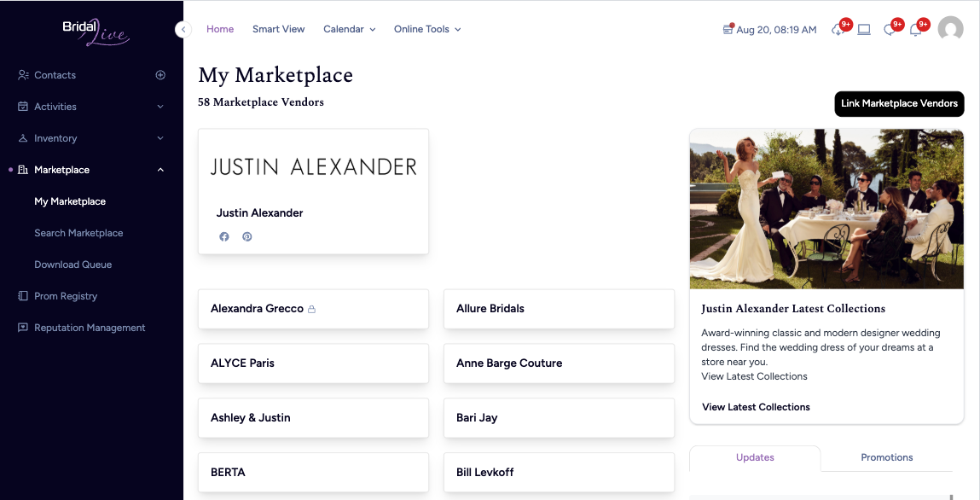
Task: Open Download Queue
Action: point(73,265)
